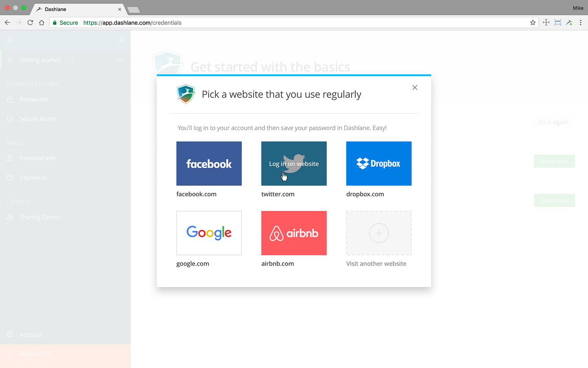Open the sidebar search magnifier
Screen dimensions: 588x368
point(121,40)
